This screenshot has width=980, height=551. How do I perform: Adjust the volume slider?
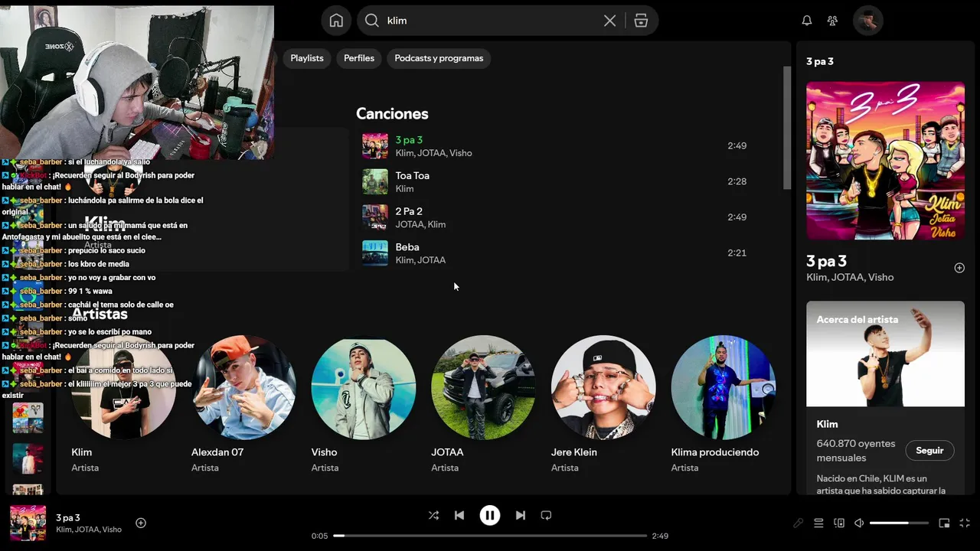coord(899,523)
